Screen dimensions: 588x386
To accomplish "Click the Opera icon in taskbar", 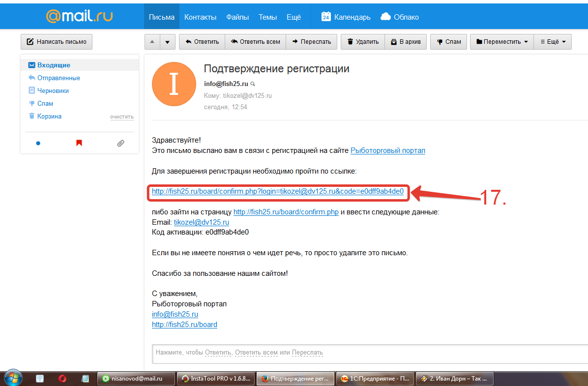I will click(x=62, y=379).
